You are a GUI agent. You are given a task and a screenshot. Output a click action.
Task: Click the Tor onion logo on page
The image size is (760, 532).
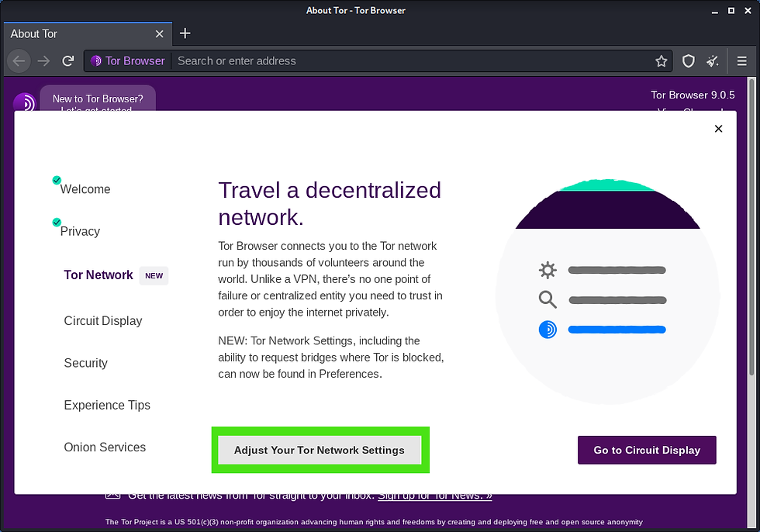24,102
